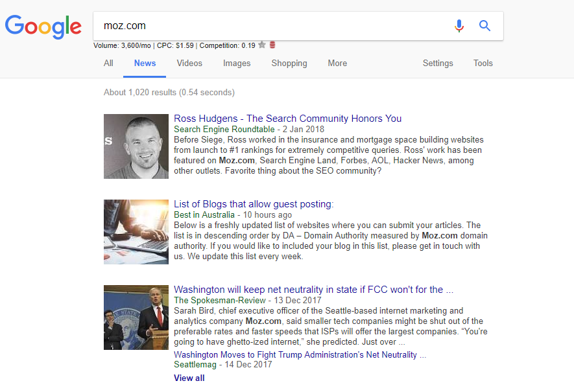Expand the More search options menu
This screenshot has width=574, height=392.
(337, 63)
